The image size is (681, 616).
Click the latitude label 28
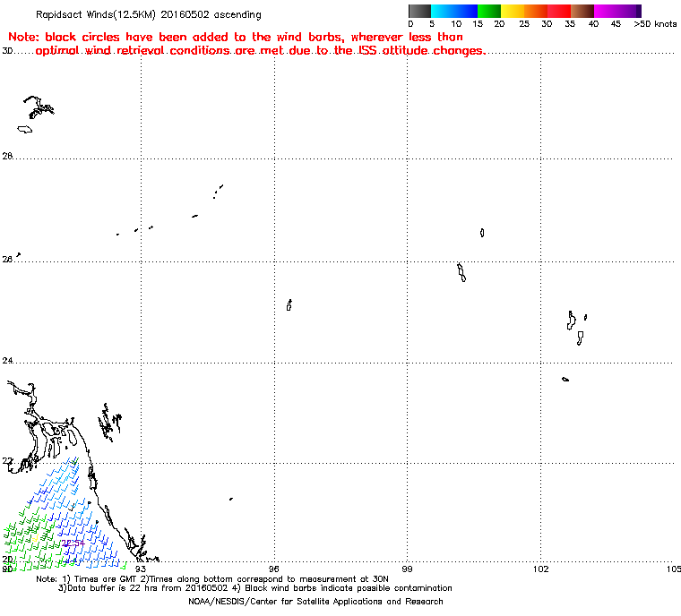(7, 156)
